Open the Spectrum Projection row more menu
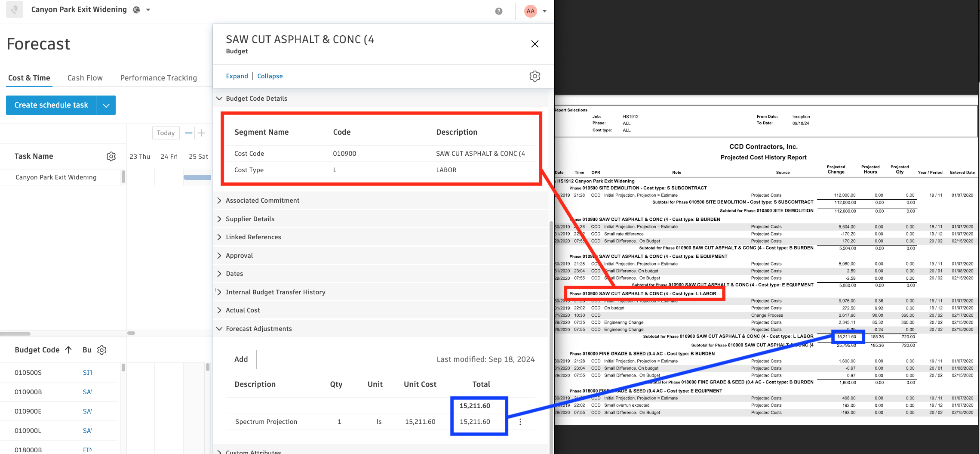 coord(520,422)
